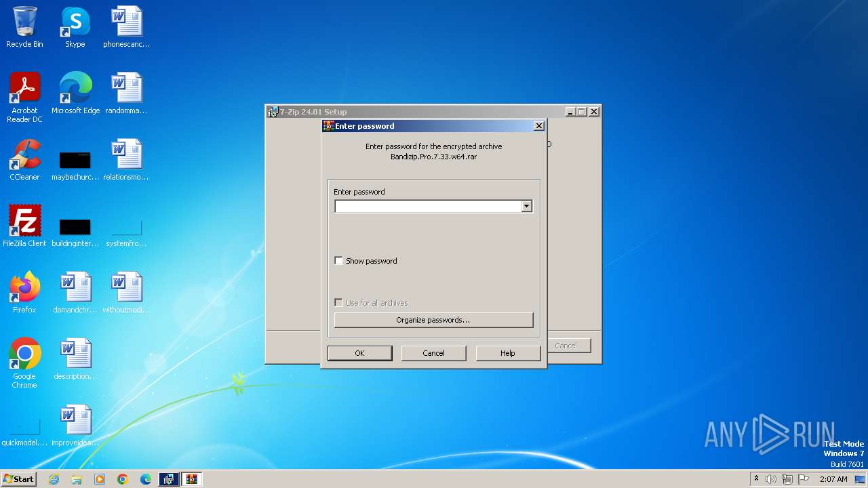Click into the Enter password field

[x=428, y=207]
